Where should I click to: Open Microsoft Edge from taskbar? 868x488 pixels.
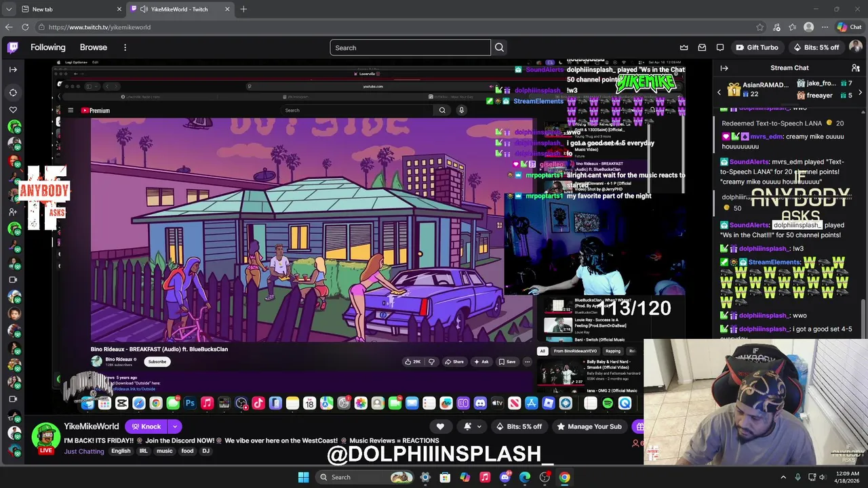[525, 477]
